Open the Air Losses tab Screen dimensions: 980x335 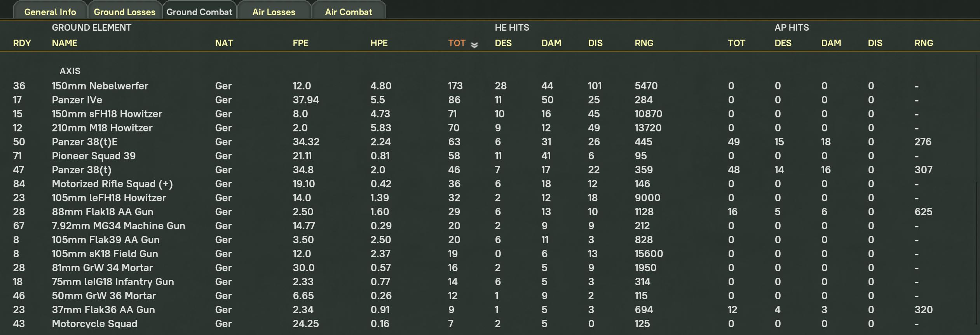274,11
